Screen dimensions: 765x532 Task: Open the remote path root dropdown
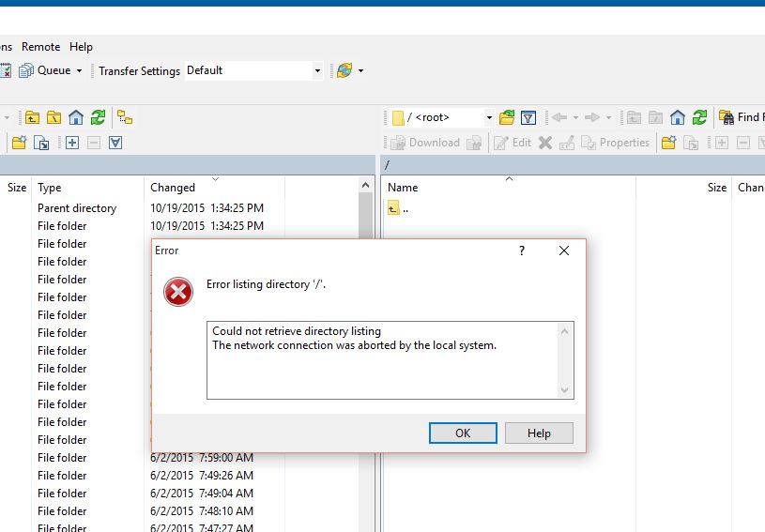(489, 117)
